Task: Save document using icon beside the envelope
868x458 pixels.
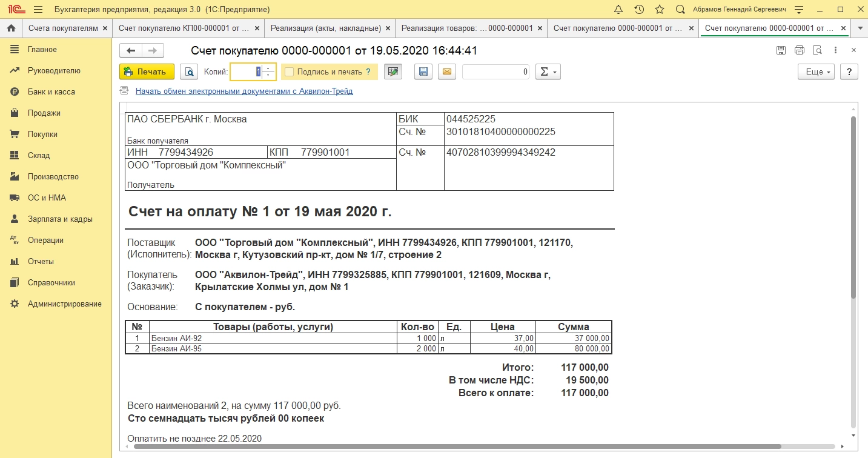Action: [x=423, y=71]
